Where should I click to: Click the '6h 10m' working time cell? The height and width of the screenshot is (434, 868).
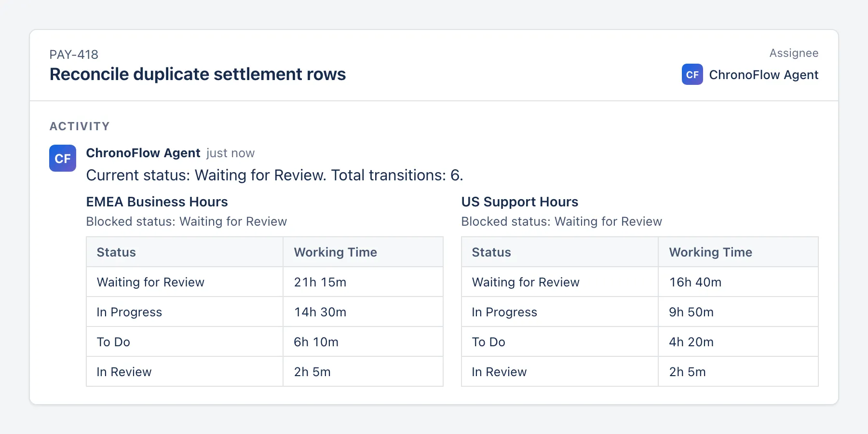coord(363,342)
